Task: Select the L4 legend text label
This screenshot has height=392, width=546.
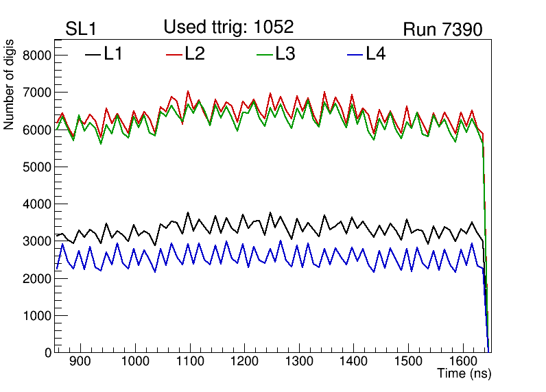Action: tap(375, 54)
